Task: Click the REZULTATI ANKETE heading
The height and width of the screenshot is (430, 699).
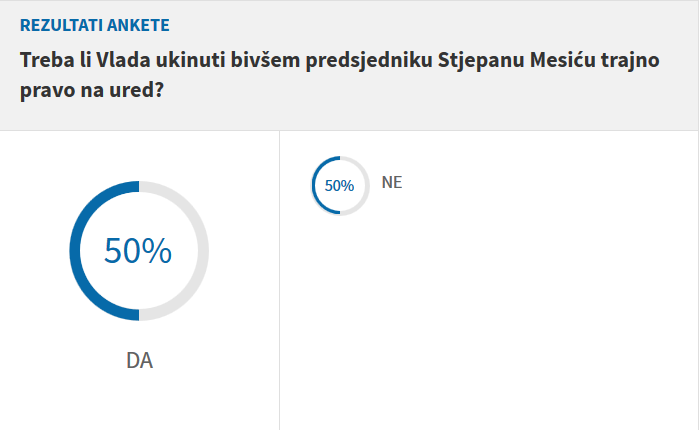Action: [94, 24]
